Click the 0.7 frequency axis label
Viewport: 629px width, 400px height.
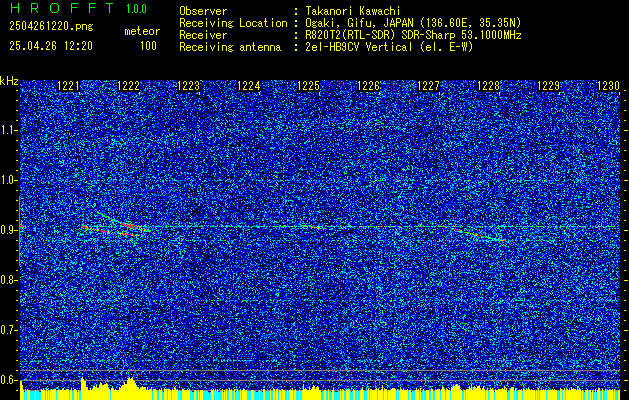pyautogui.click(x=8, y=330)
